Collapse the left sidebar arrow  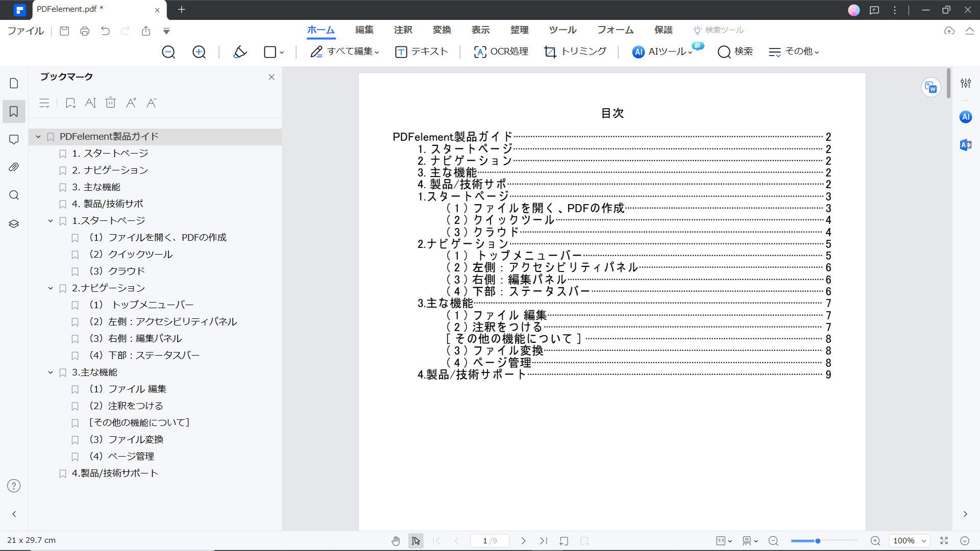click(x=14, y=514)
